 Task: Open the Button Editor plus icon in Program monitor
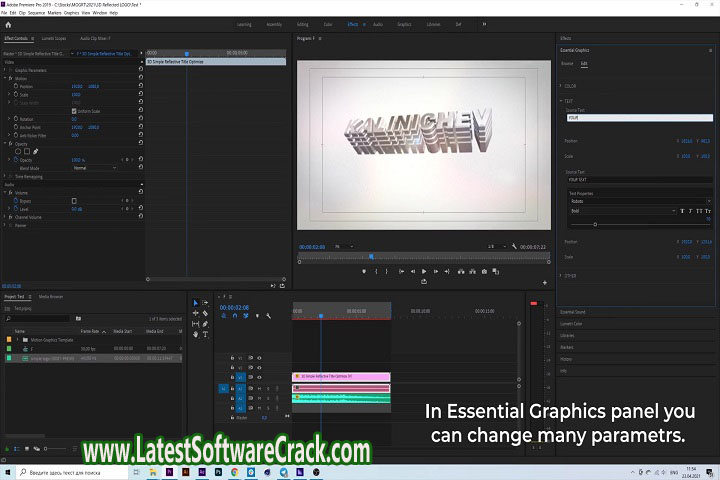click(545, 282)
